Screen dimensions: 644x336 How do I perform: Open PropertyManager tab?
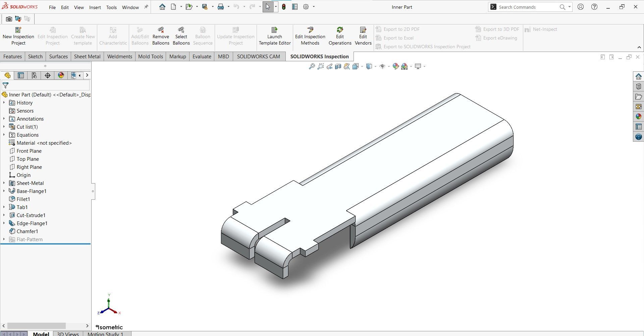click(21, 75)
